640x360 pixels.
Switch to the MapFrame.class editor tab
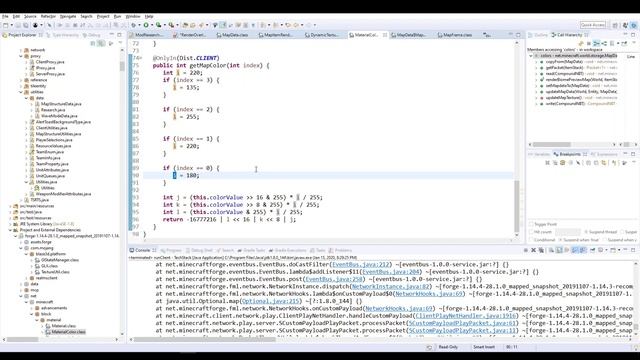[454, 35]
